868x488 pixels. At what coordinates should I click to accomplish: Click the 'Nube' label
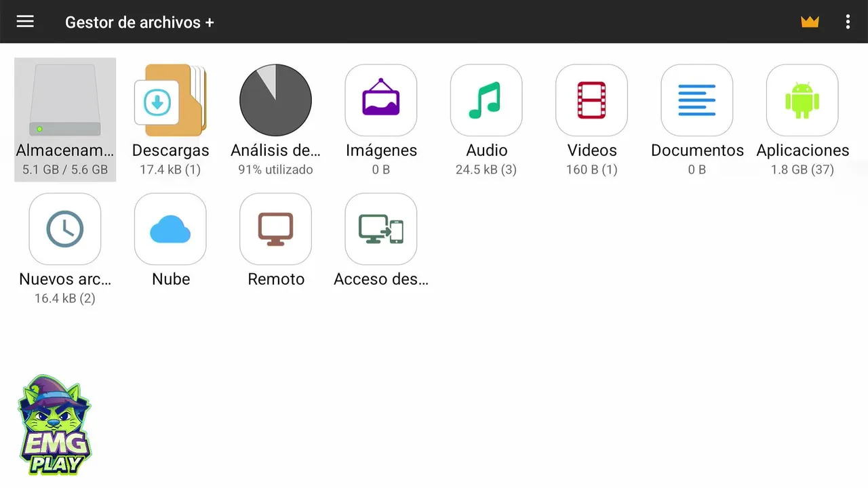[171, 279]
